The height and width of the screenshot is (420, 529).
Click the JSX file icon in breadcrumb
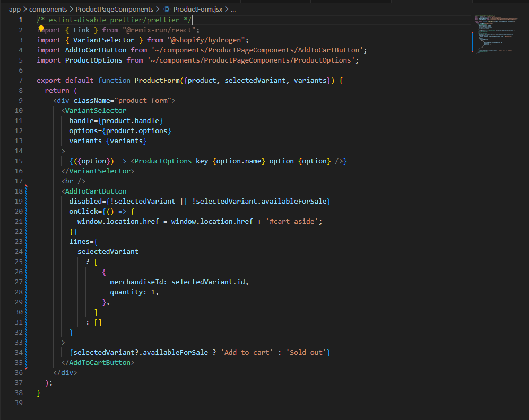click(x=167, y=10)
